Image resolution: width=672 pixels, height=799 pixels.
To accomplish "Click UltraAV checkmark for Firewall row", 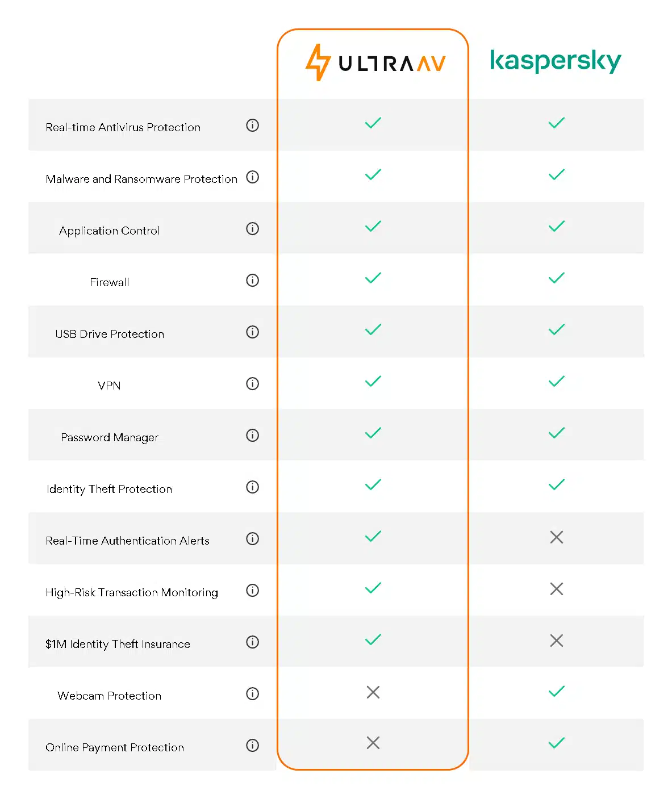I will 373,278.
